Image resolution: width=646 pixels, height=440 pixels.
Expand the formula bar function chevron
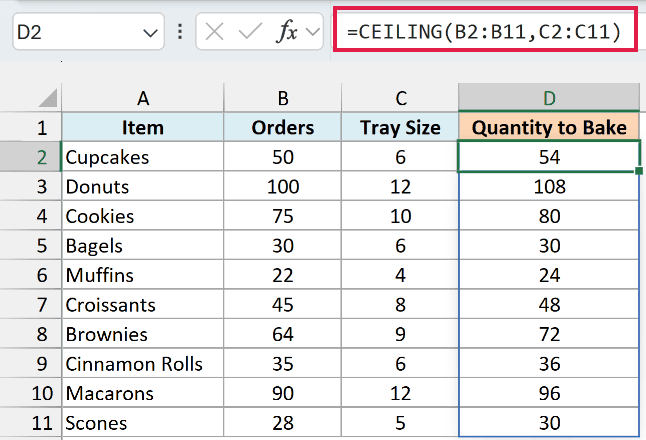pyautogui.click(x=313, y=32)
